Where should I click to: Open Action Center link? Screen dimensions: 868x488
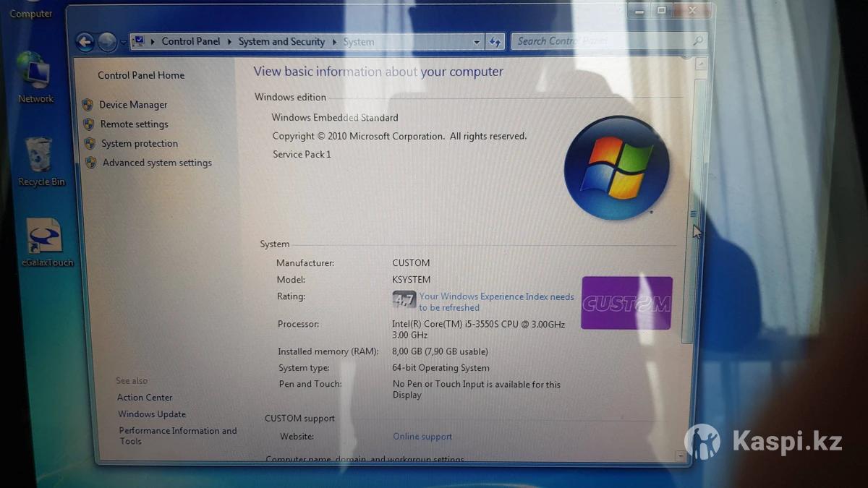coord(145,398)
